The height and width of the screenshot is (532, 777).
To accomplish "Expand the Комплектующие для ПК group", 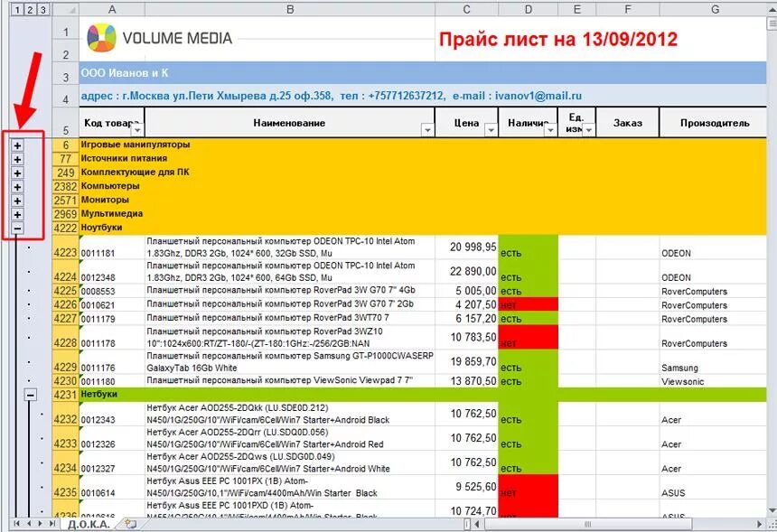I will pos(17,173).
